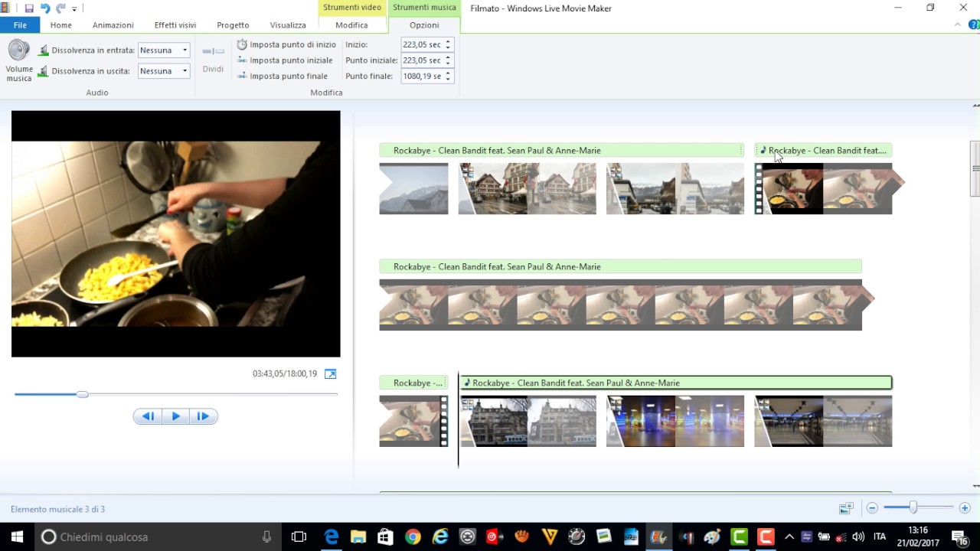This screenshot has height=551, width=980.
Task: Open Google Chrome from the taskbar
Action: tap(413, 536)
